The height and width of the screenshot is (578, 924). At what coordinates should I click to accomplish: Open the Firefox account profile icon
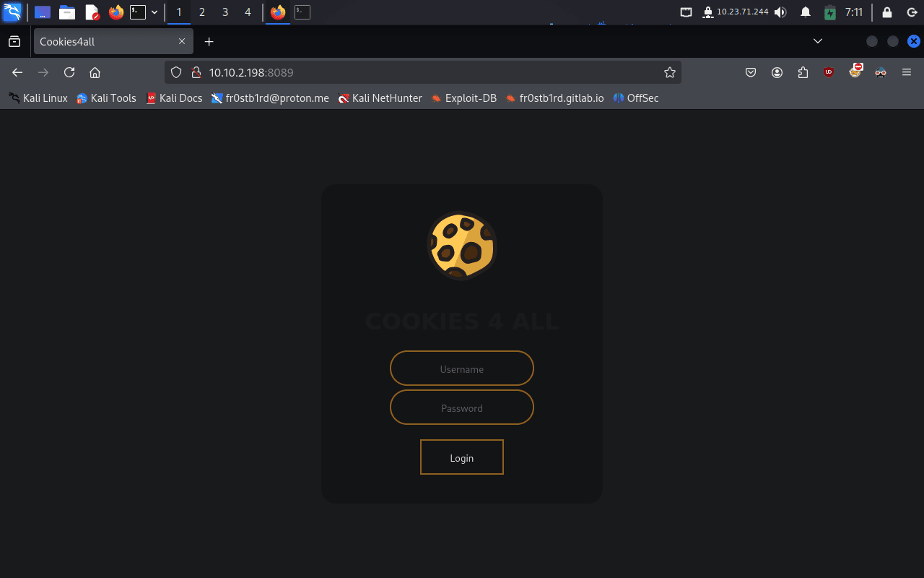777,72
